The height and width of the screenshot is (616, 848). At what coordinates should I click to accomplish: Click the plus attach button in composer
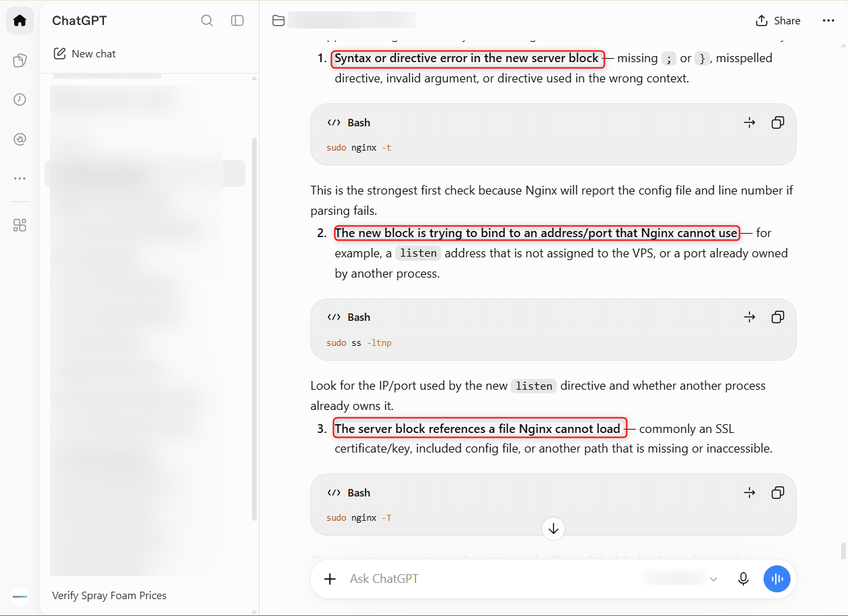click(x=330, y=579)
